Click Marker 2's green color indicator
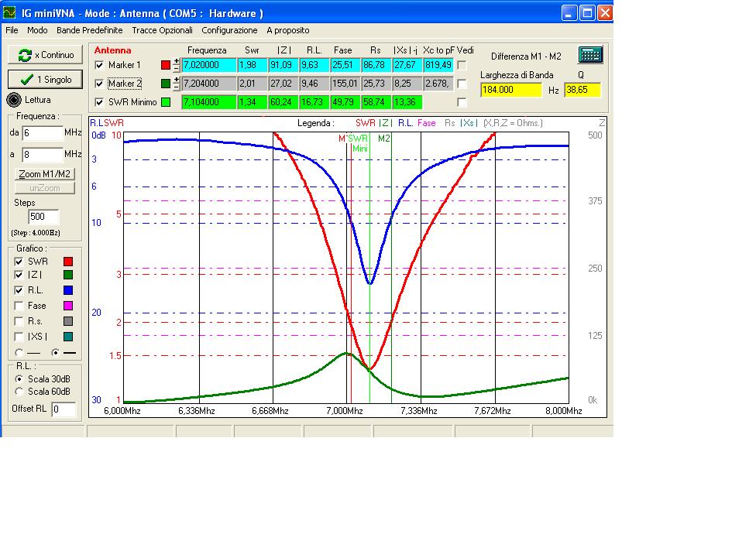 165,84
